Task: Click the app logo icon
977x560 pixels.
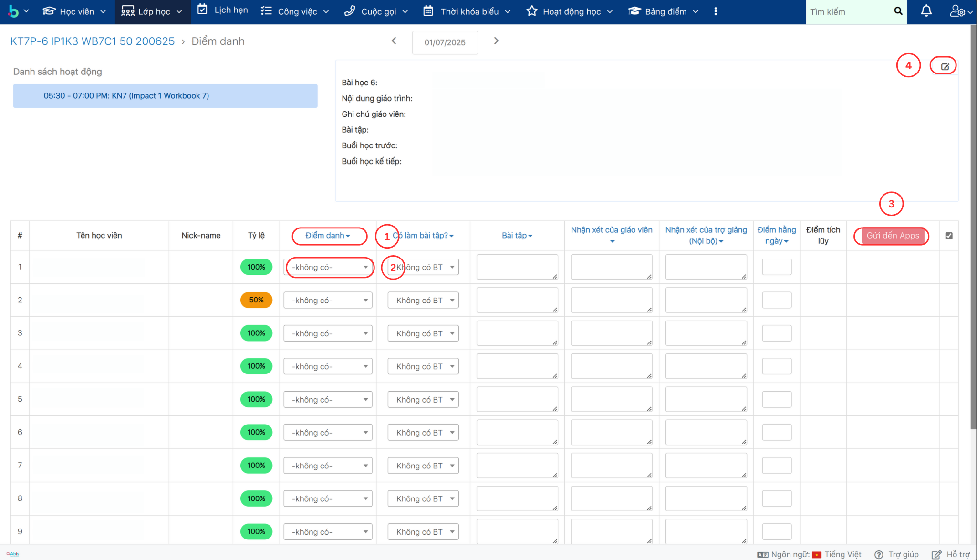Action: (x=13, y=11)
